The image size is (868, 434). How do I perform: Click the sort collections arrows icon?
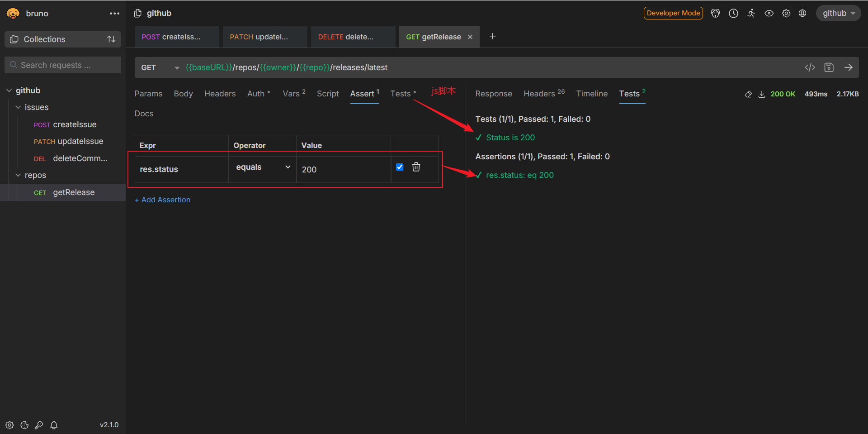pos(111,39)
